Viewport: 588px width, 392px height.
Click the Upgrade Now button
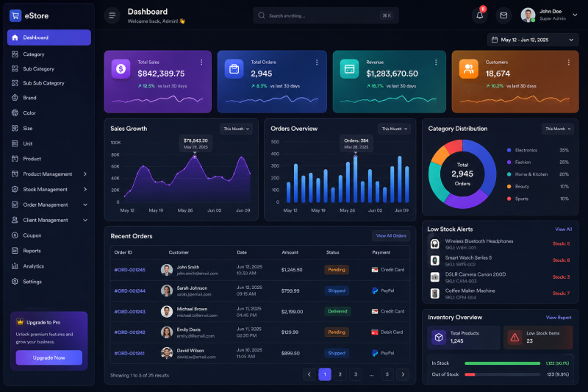point(49,357)
